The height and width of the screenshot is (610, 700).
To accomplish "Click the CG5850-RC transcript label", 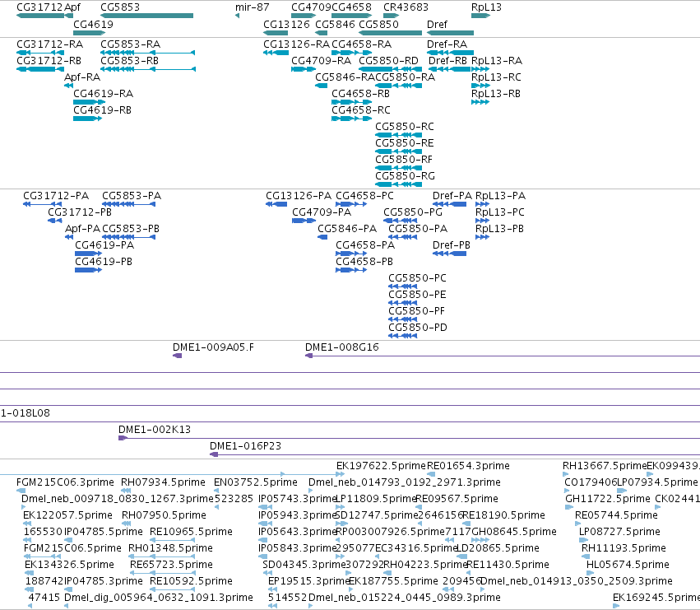I will point(405,127).
